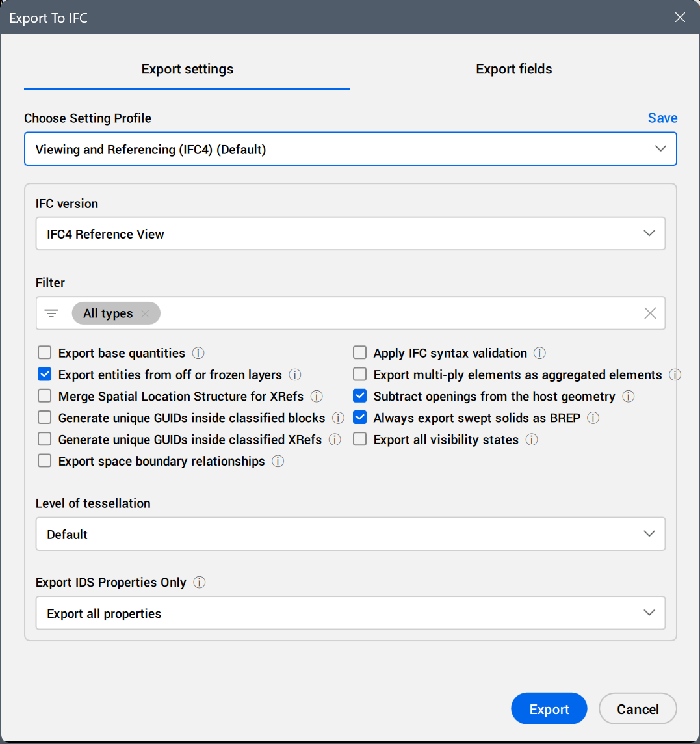This screenshot has width=700, height=744.
Task: Click info icon beside Always export swept solids
Action: (x=593, y=418)
